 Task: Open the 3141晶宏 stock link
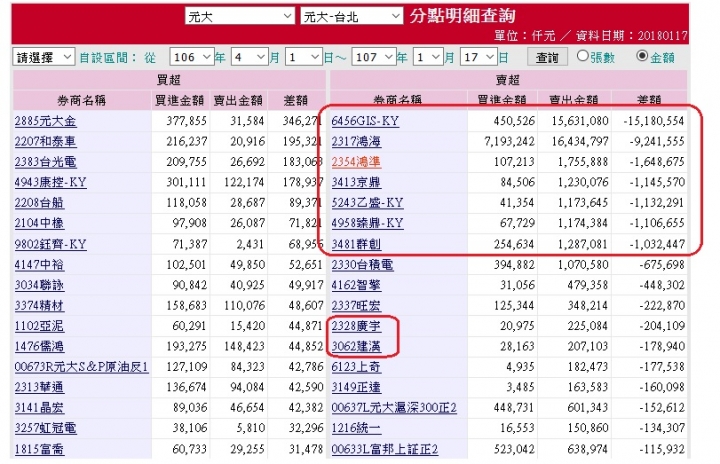click(39, 407)
